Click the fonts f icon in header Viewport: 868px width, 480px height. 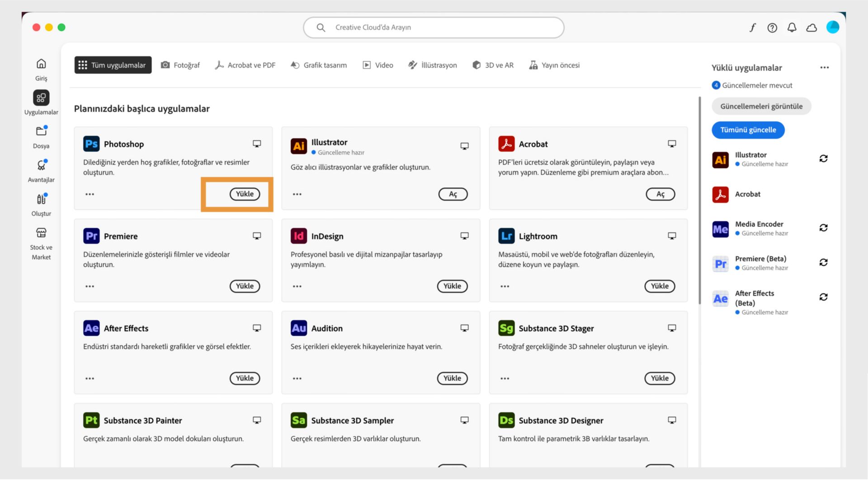tap(753, 28)
